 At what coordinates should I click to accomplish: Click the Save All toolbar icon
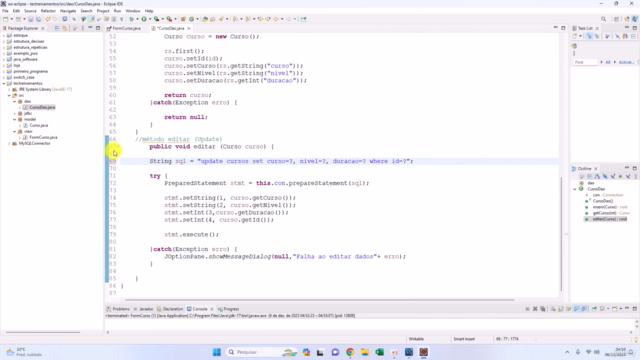point(38,19)
